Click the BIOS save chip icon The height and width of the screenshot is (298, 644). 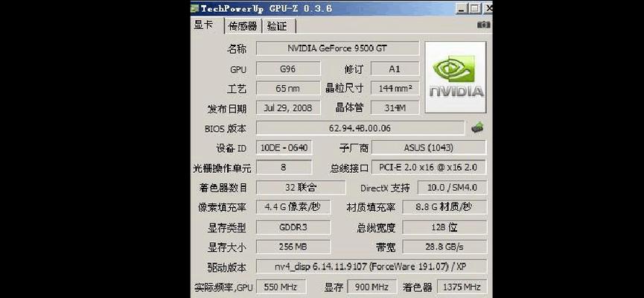(476, 128)
